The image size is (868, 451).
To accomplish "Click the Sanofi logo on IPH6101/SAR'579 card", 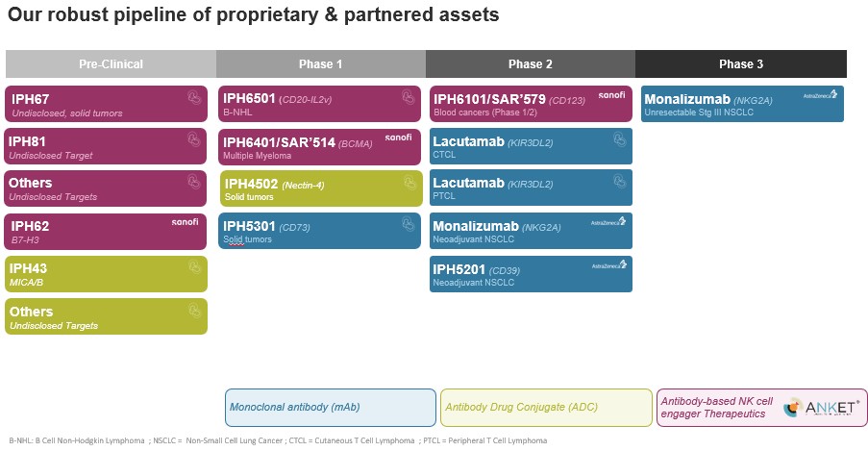I will pos(611,96).
